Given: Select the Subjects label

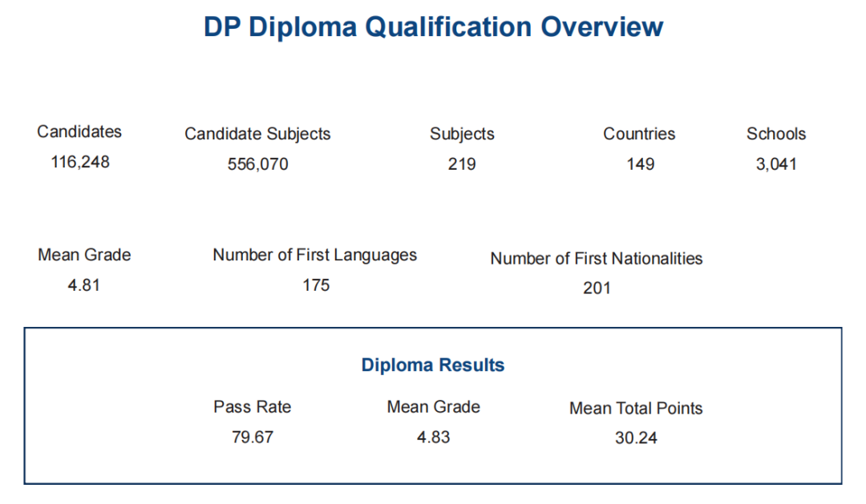Looking at the screenshot, I should tap(462, 134).
